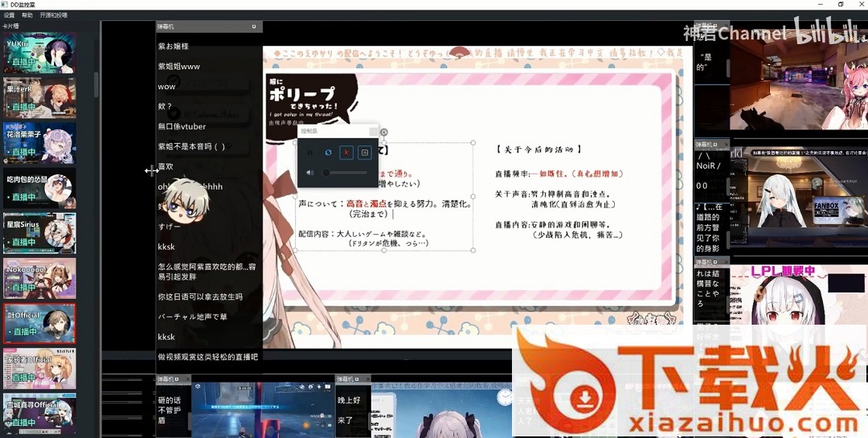The height and width of the screenshot is (438, 868).
Task: Click the danmaku comment バーチャル地声で草
Action: (x=193, y=317)
